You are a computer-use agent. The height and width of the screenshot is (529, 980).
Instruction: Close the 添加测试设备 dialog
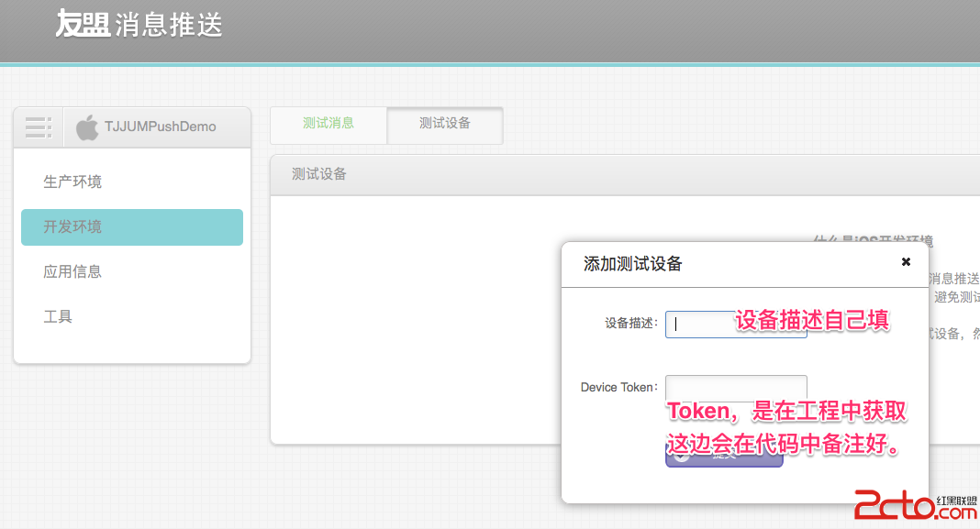tap(906, 261)
